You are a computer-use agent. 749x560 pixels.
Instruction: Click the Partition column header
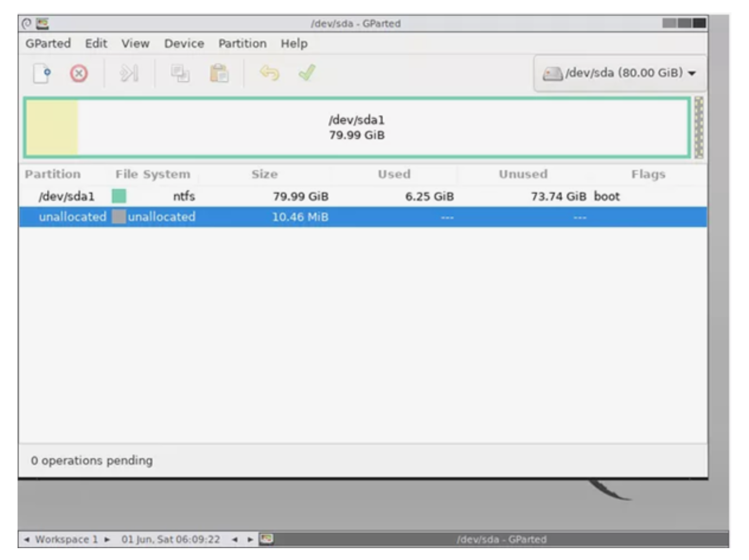click(x=53, y=174)
